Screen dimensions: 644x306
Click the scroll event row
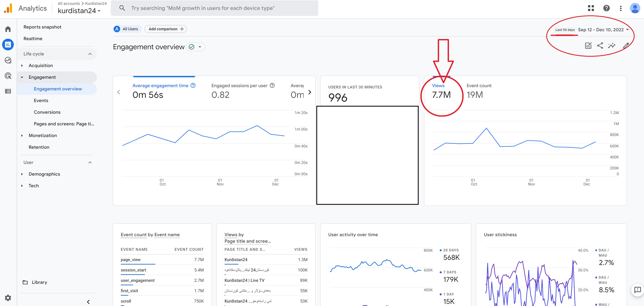tap(162, 301)
